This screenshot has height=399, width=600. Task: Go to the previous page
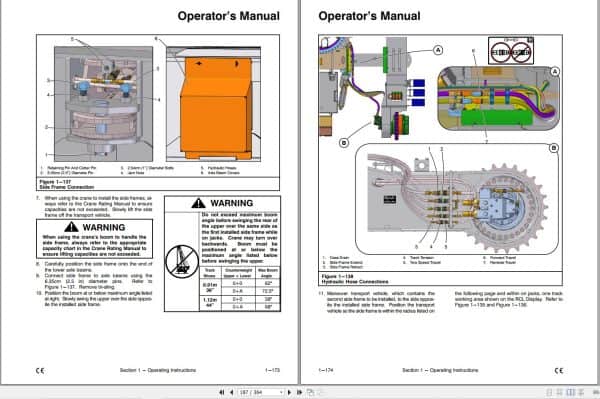(232, 392)
